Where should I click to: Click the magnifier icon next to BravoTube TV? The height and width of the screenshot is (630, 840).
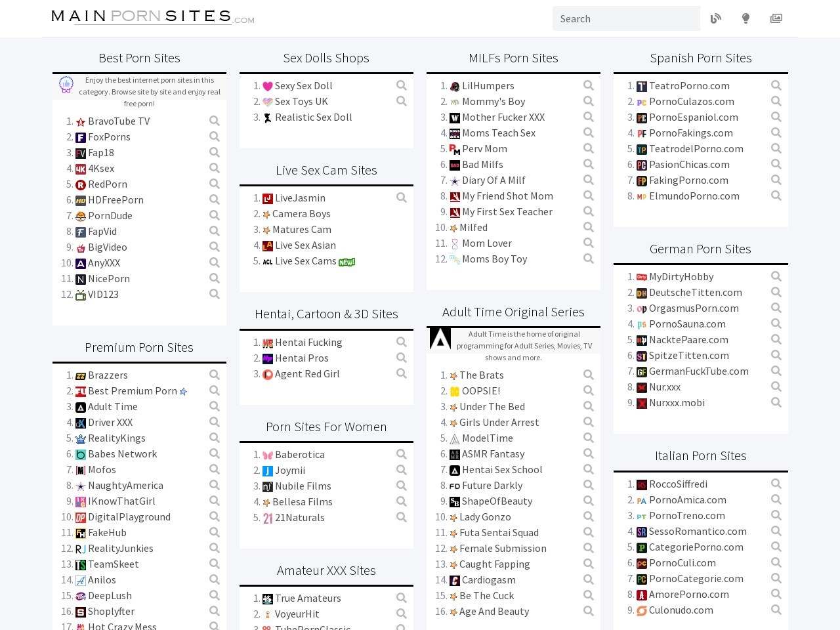(x=215, y=121)
